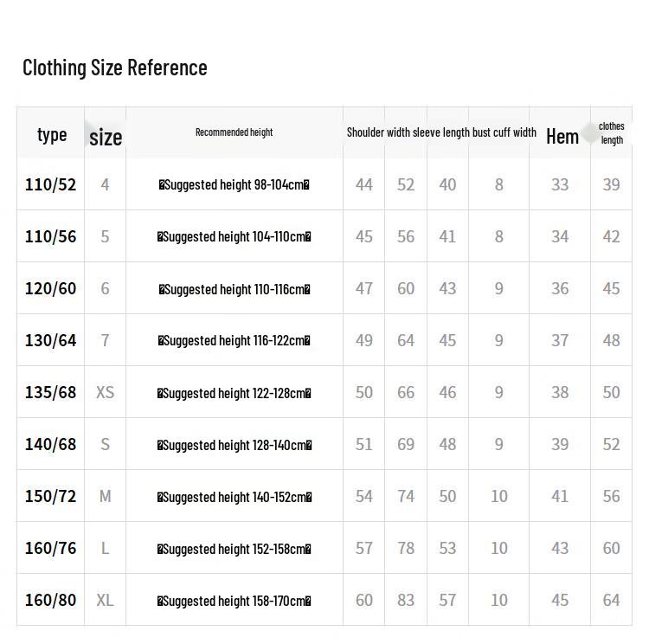
Task: Click the 135/68 type cell
Action: click(51, 392)
